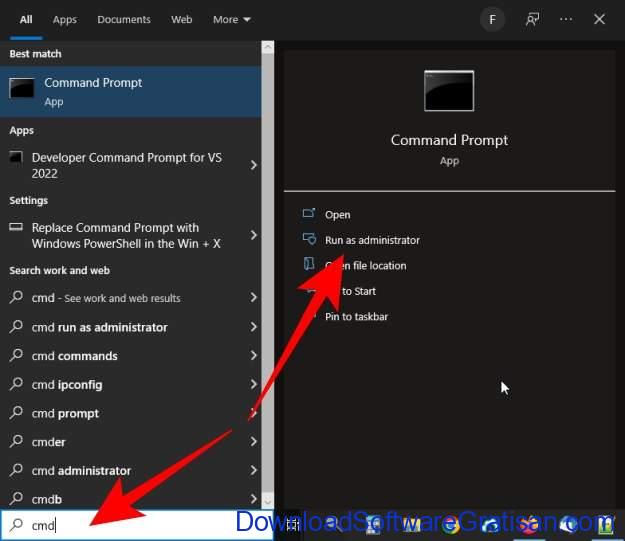Expand the More filter dropdown
This screenshot has height=541, width=625.
(231, 20)
